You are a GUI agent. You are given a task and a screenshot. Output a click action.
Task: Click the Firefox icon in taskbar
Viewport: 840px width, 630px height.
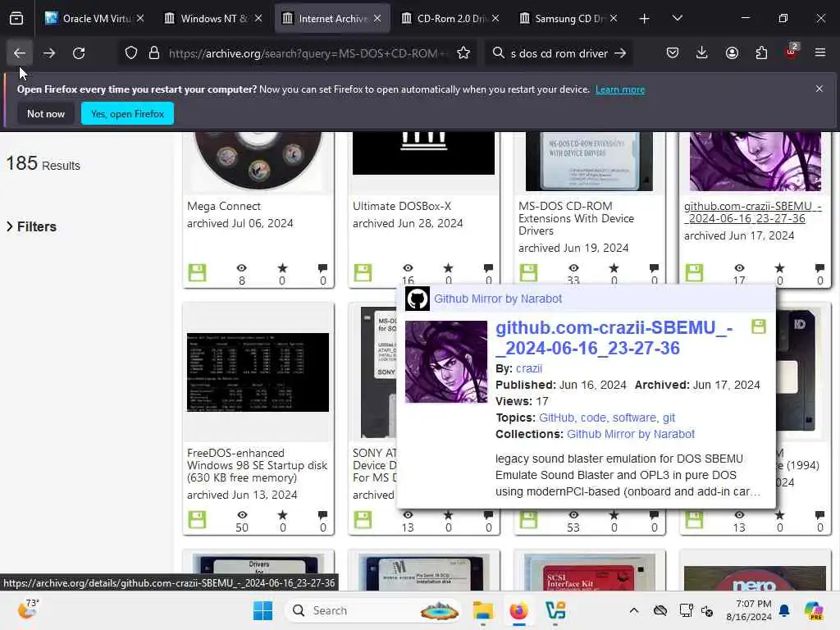pos(518,610)
